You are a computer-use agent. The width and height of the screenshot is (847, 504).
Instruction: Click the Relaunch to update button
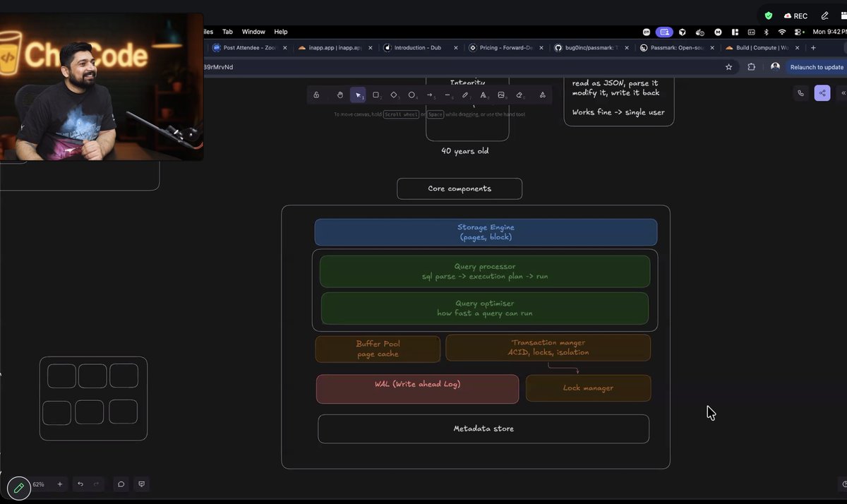click(x=817, y=66)
